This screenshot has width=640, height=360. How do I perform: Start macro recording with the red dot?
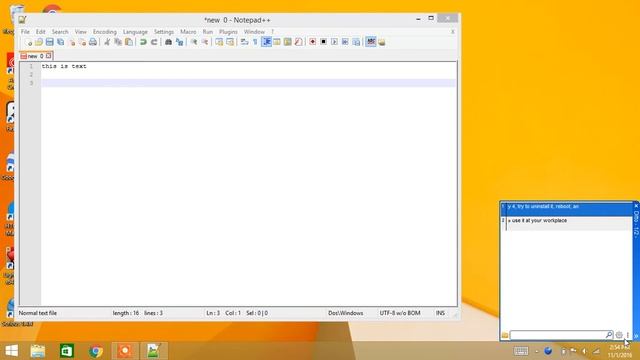[x=313, y=42]
